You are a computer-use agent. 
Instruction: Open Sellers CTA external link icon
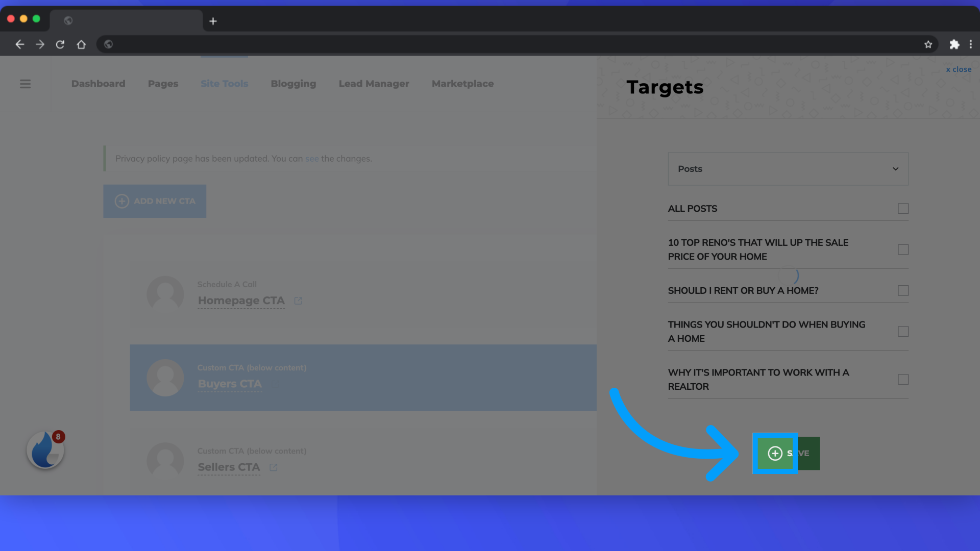coord(274,467)
